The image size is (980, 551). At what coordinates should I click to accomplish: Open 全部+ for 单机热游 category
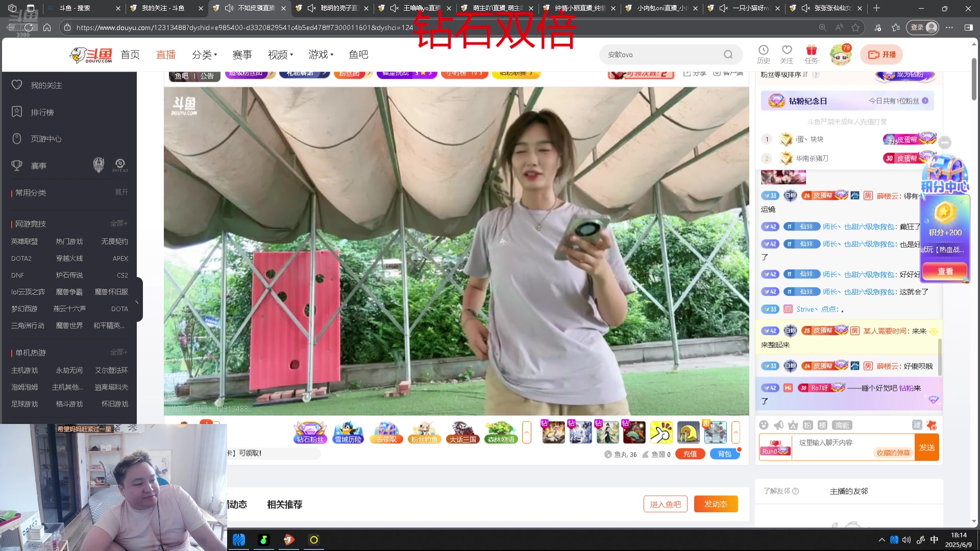coord(119,352)
